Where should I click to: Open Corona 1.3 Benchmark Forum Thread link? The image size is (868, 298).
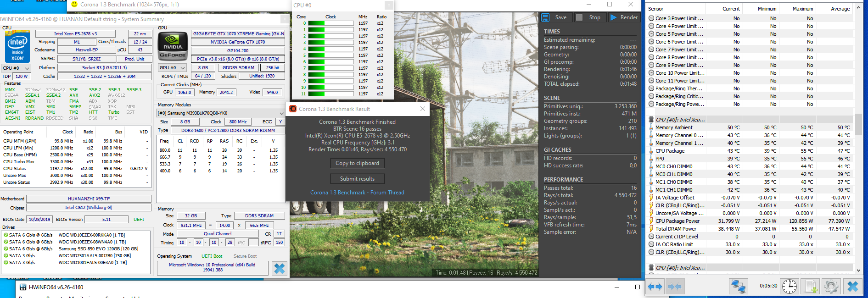point(357,193)
